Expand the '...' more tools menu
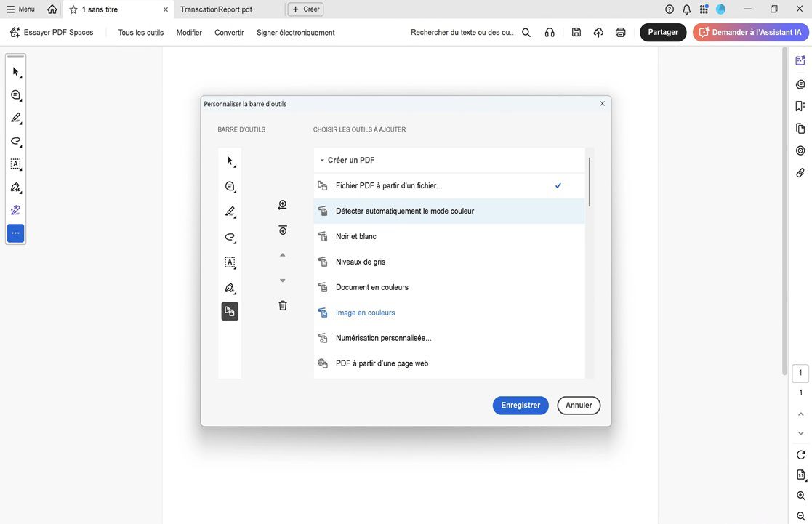 [x=12, y=231]
